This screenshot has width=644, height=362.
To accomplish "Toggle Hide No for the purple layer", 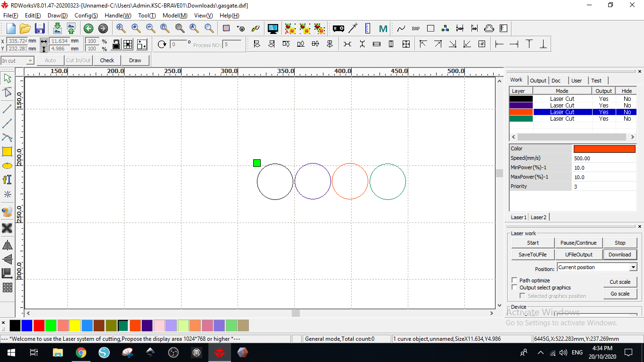I will [x=627, y=106].
